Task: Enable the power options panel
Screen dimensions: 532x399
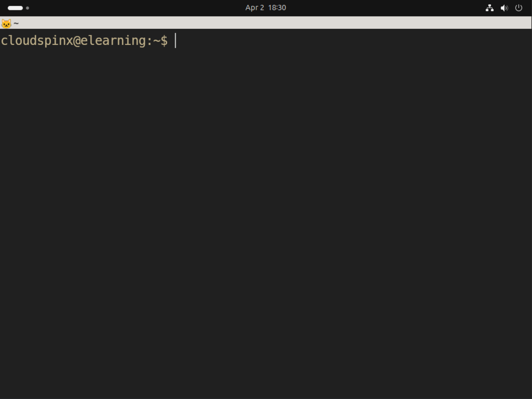Action: pos(519,8)
